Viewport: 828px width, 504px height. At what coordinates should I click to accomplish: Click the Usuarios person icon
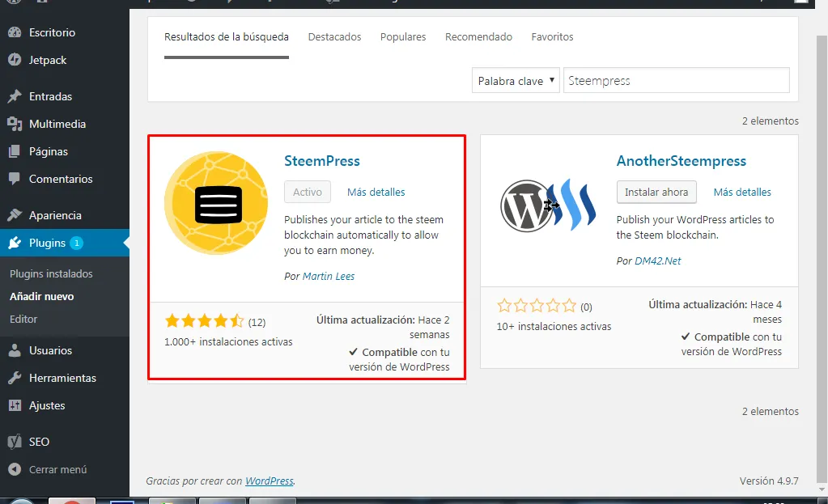15,350
